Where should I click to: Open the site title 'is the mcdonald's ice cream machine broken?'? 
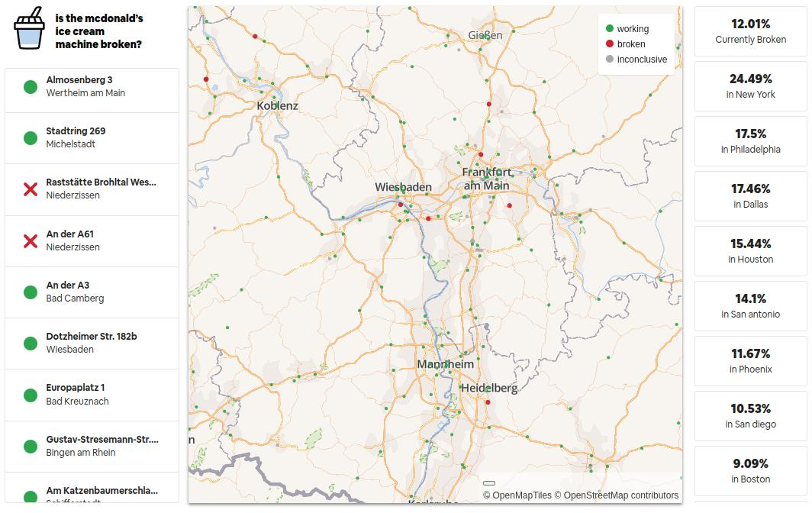point(99,31)
